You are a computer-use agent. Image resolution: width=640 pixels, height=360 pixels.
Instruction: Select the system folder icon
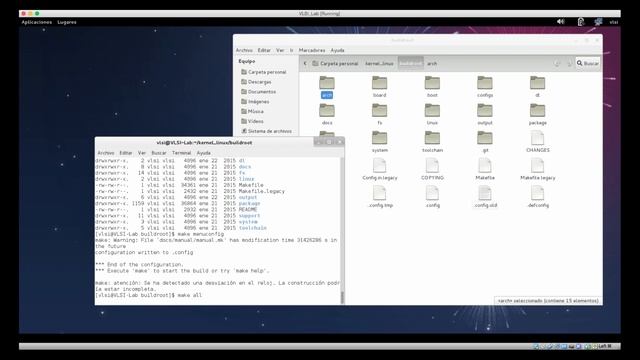379,138
